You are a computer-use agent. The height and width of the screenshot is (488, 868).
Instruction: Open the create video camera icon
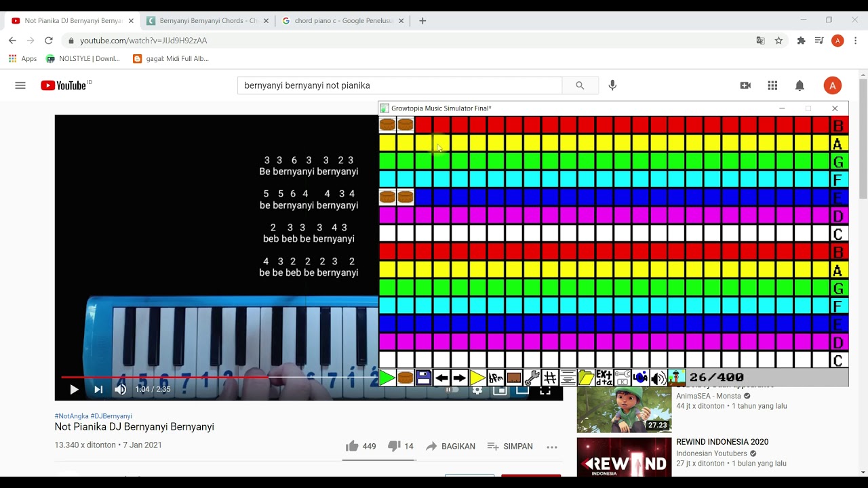click(745, 85)
